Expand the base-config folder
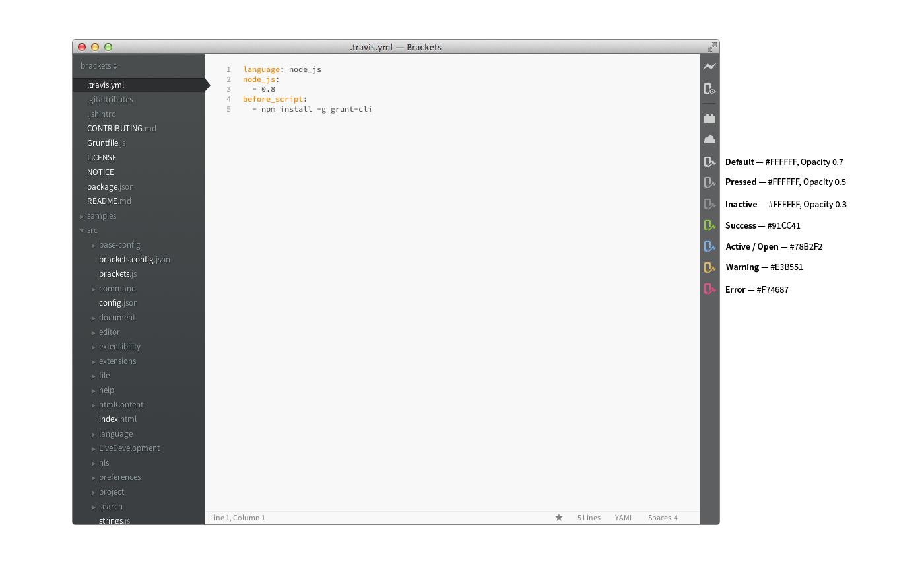Image resolution: width=924 pixels, height=564 pixels. pyautogui.click(x=94, y=245)
